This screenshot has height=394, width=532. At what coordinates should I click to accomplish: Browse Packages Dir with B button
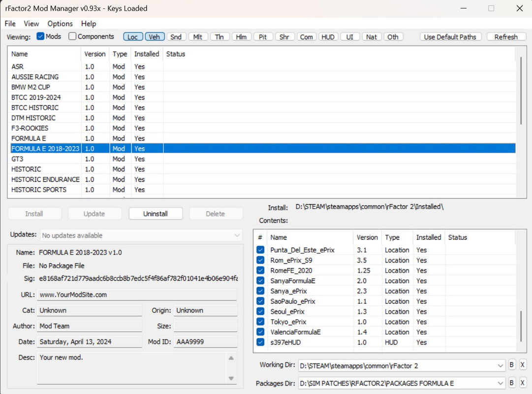(512, 383)
